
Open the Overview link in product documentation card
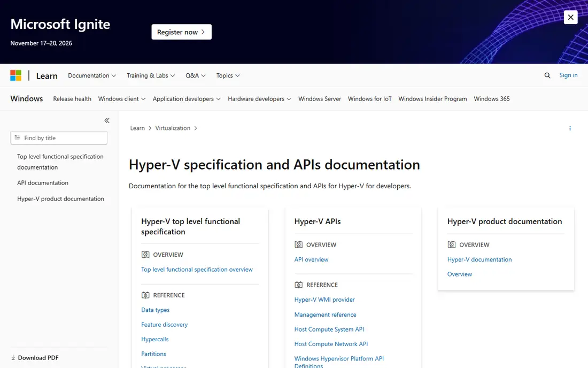point(459,274)
